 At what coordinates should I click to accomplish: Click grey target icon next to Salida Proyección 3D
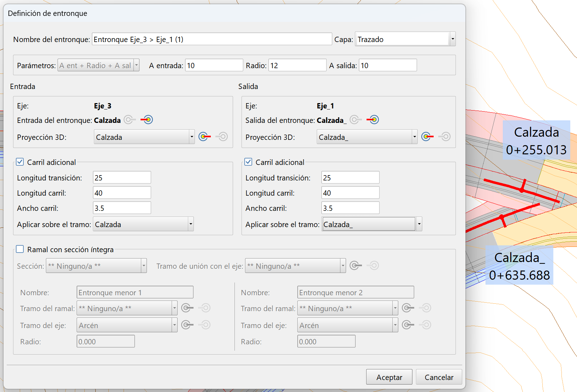point(445,137)
